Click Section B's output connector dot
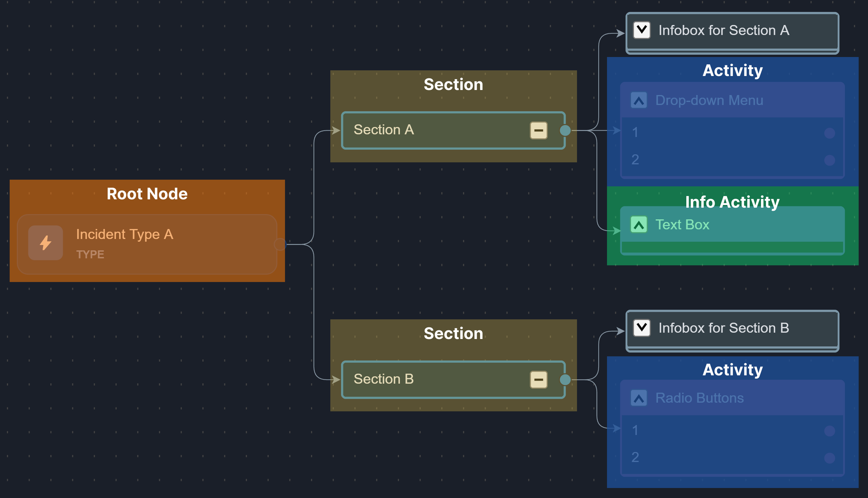The width and height of the screenshot is (868, 498). (565, 380)
